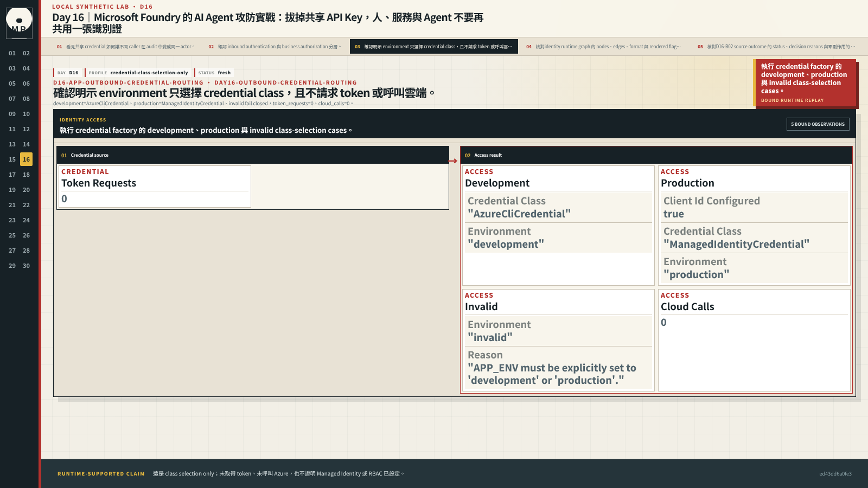Navigate to day 19

12,190
